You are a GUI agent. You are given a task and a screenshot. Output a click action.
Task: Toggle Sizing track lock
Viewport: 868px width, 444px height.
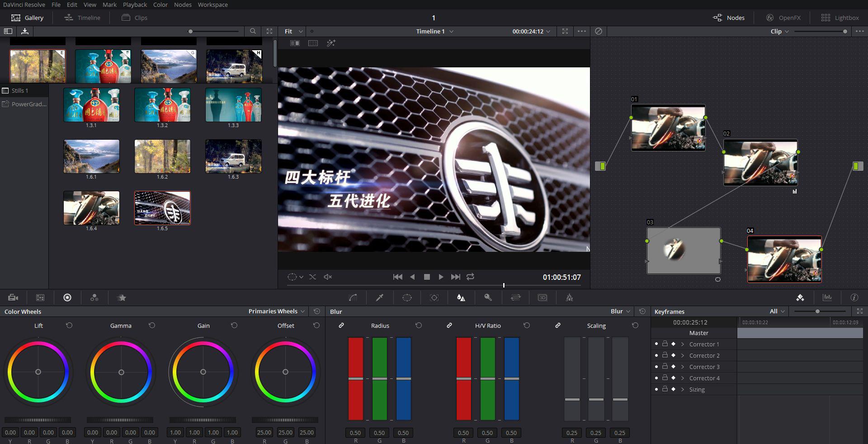(665, 389)
